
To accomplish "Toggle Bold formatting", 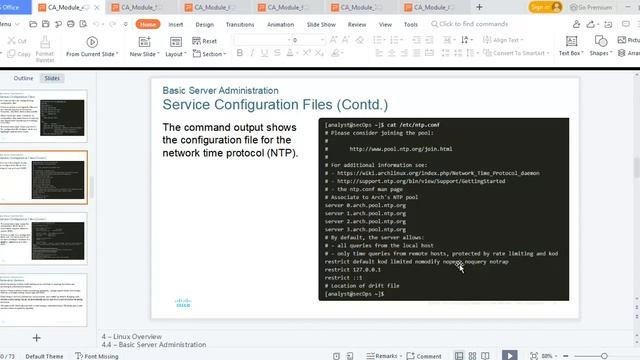I will 240,53.
